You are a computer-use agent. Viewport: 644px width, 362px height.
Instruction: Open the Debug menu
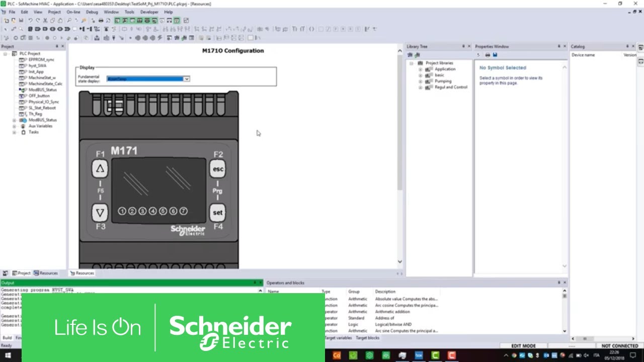click(92, 12)
